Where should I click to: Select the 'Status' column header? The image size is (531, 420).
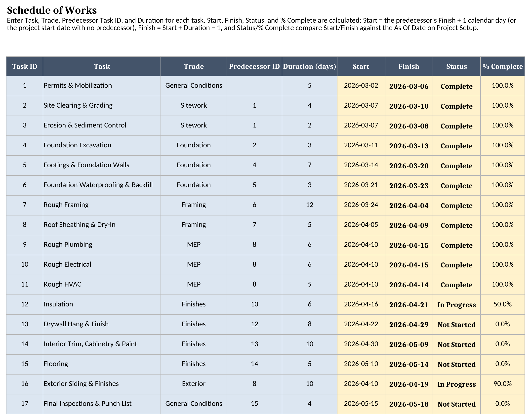(457, 66)
